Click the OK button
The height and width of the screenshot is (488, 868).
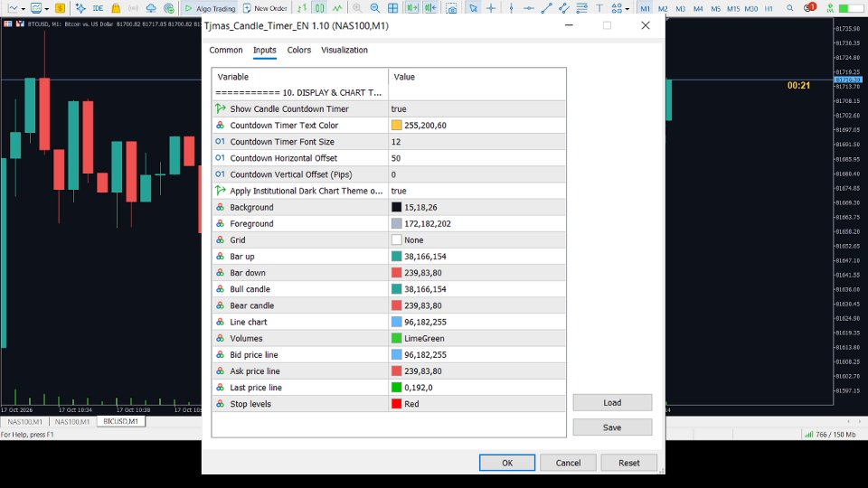[507, 463]
